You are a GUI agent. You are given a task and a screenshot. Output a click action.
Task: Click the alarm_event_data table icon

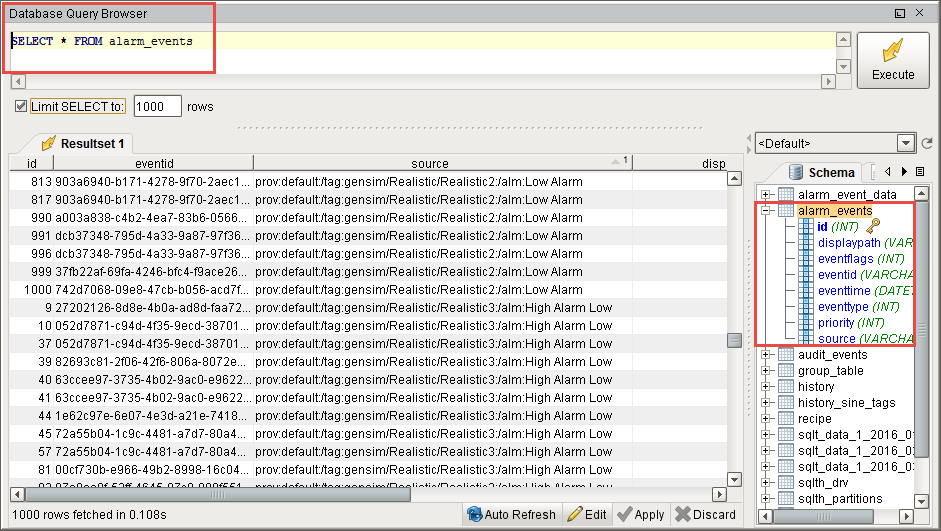point(785,195)
